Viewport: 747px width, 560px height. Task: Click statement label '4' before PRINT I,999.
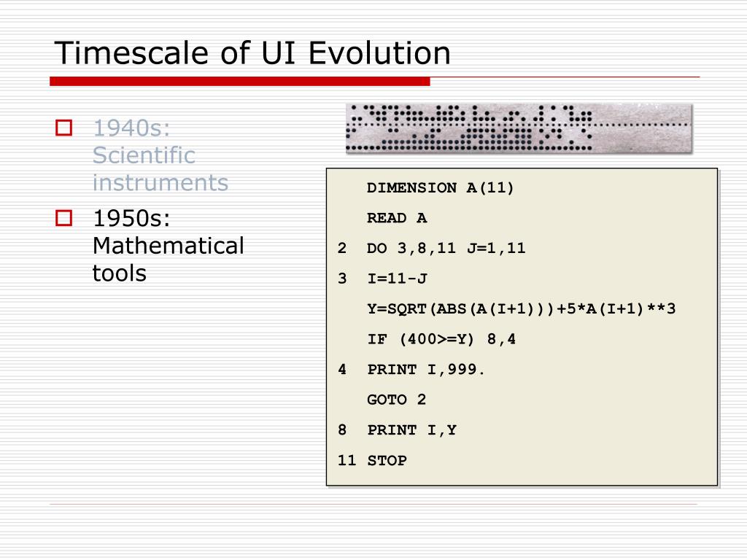click(342, 370)
